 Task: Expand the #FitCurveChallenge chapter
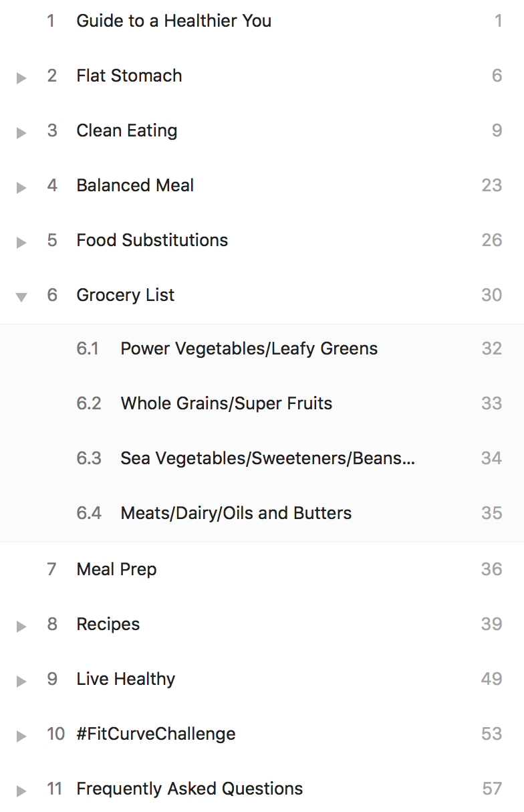click(x=21, y=736)
